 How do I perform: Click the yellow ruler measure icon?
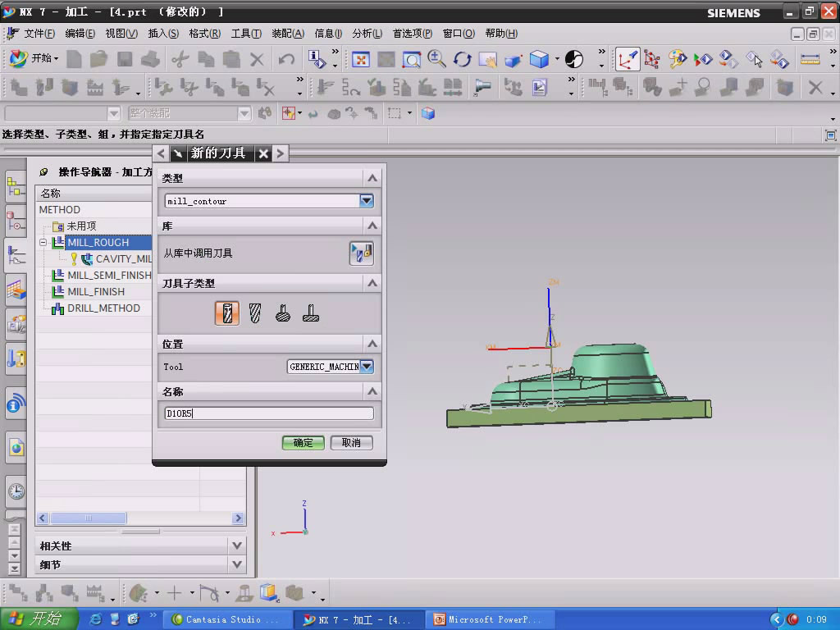pyautogui.click(x=810, y=59)
